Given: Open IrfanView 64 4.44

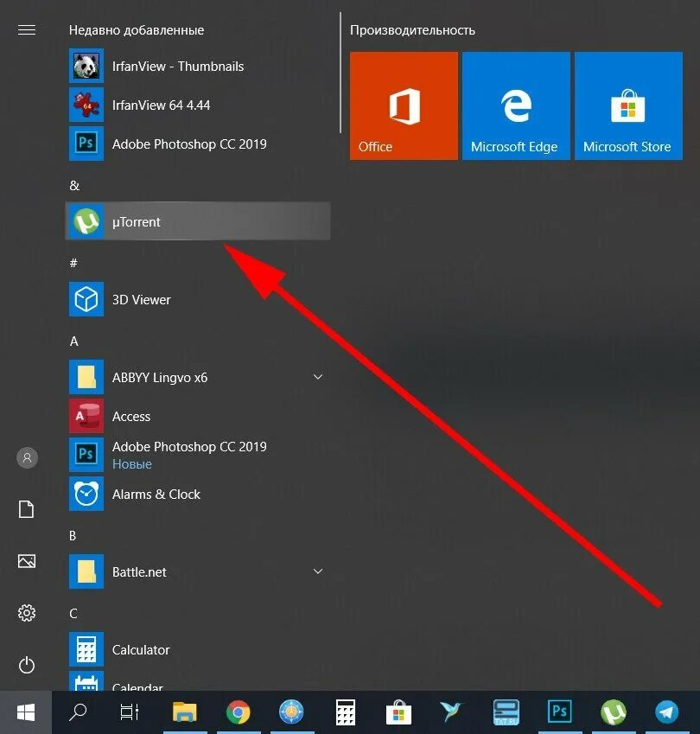Looking at the screenshot, I should [198, 105].
